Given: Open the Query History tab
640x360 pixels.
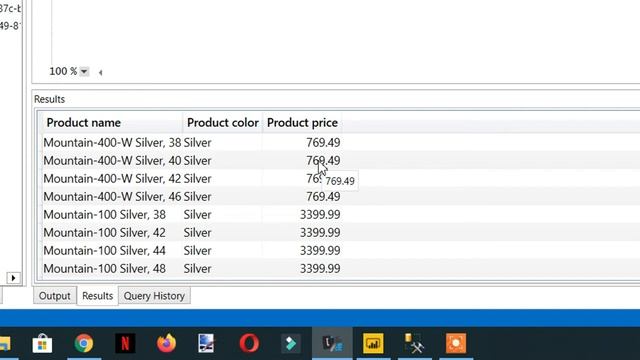Looking at the screenshot, I should pos(154,296).
